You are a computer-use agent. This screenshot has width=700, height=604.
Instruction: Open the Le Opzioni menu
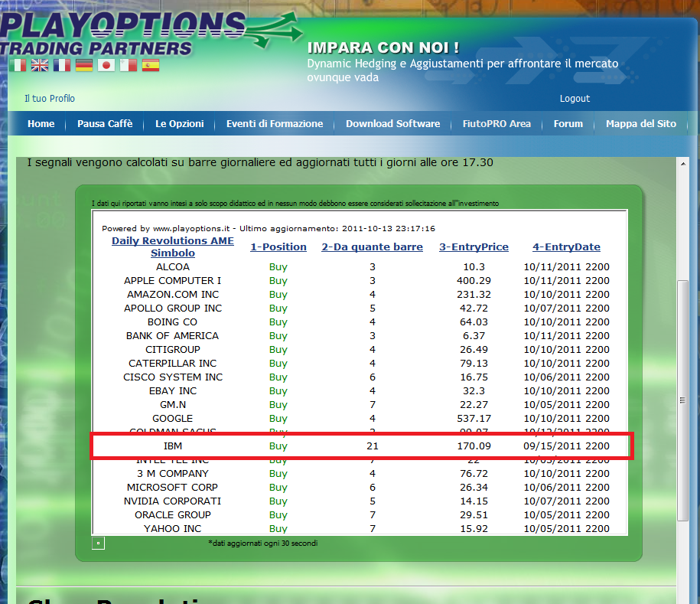tap(180, 124)
